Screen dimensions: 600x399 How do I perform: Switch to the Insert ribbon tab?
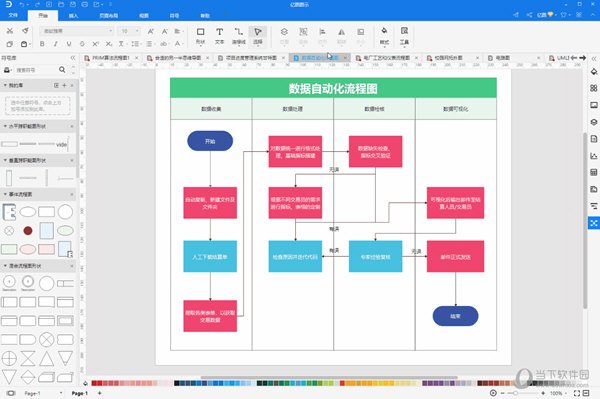[x=73, y=15]
